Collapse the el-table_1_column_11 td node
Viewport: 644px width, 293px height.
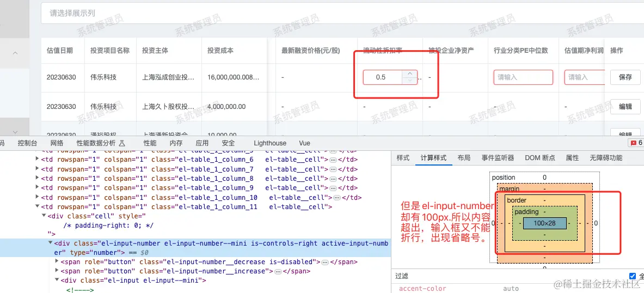[38, 207]
